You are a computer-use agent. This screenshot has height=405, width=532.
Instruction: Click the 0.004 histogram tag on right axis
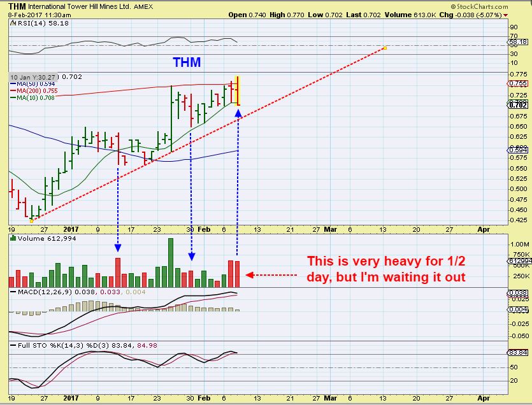point(518,309)
